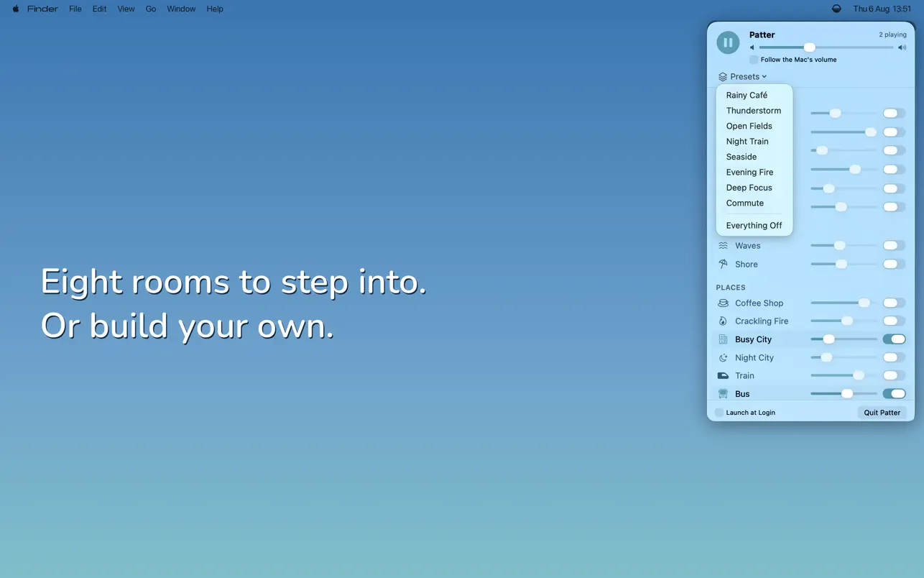The image size is (924, 578).
Task: Adjust the master volume slider
Action: point(826,47)
